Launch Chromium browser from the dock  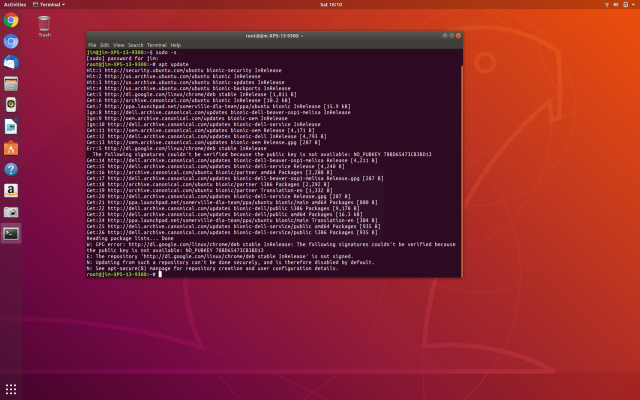[x=11, y=41]
